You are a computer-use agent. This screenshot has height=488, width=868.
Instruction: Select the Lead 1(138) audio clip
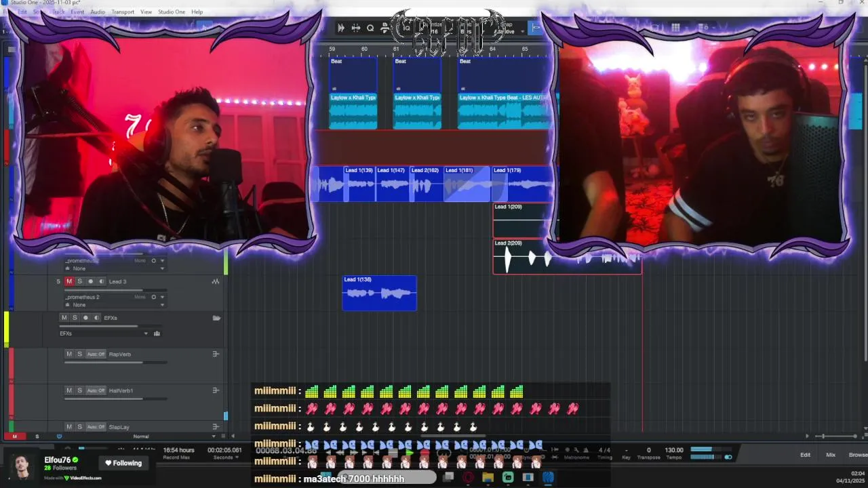(380, 293)
